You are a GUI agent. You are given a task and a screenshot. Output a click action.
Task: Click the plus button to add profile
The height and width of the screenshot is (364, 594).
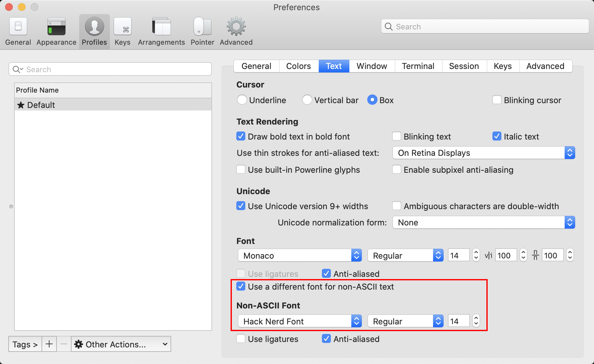click(x=49, y=344)
